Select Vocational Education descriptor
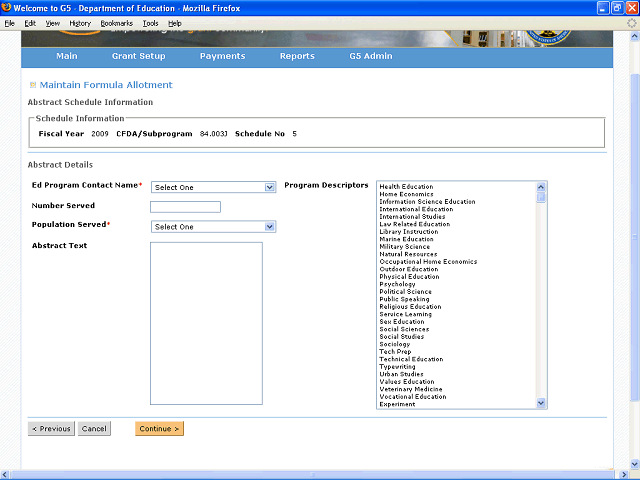 [413, 397]
